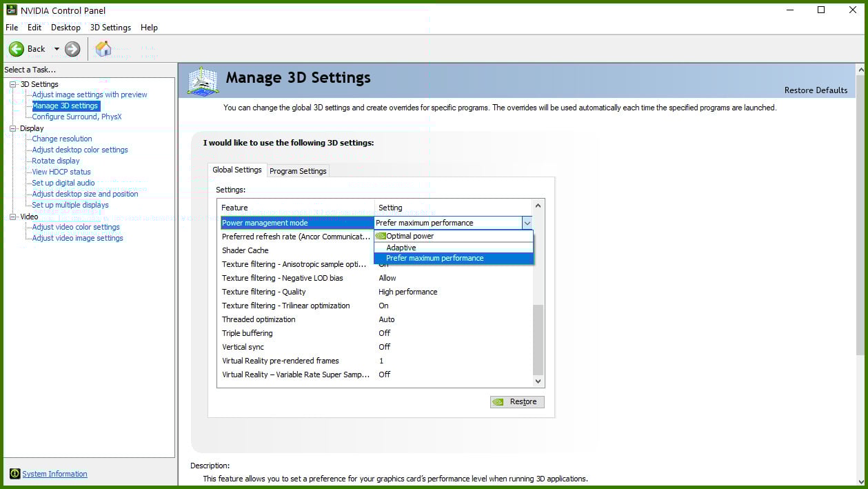Image resolution: width=868 pixels, height=489 pixels.
Task: Open the Back history dropdown arrow
Action: (x=57, y=49)
